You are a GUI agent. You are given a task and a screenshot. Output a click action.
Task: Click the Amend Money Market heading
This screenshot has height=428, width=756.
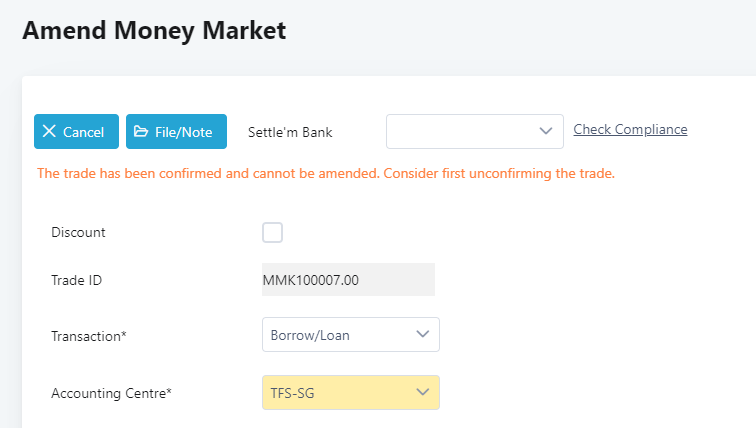(x=154, y=30)
